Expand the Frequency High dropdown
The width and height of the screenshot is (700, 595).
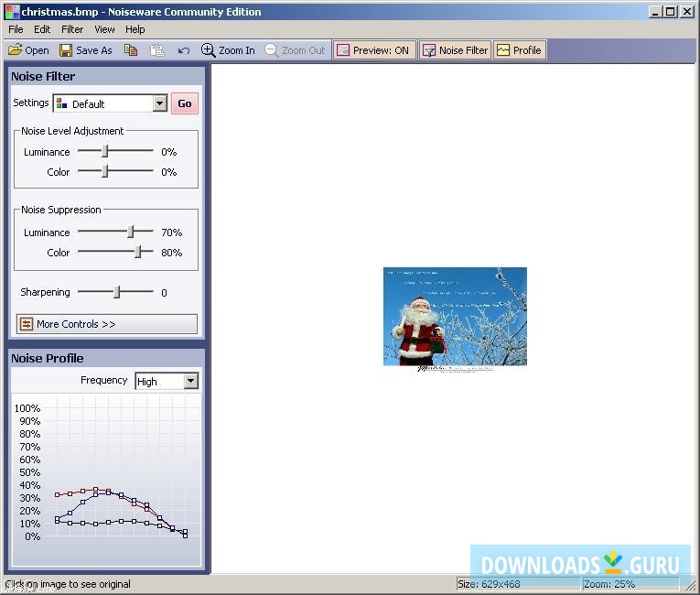click(x=190, y=381)
